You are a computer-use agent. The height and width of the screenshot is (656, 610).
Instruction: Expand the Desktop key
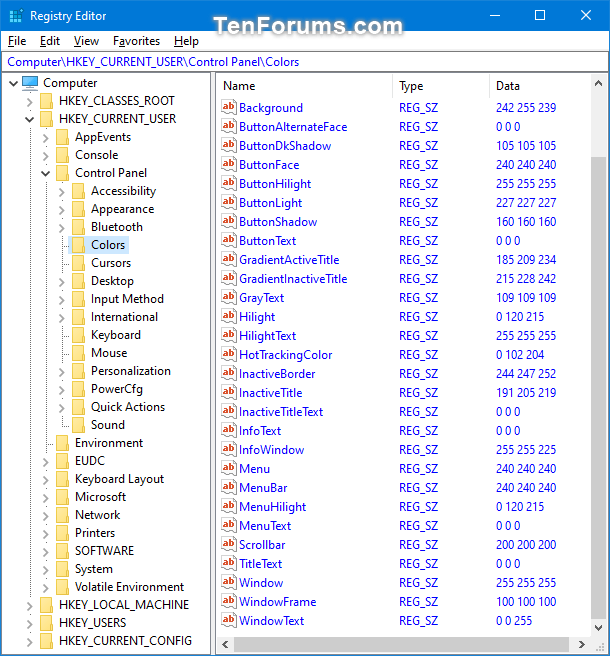62,282
